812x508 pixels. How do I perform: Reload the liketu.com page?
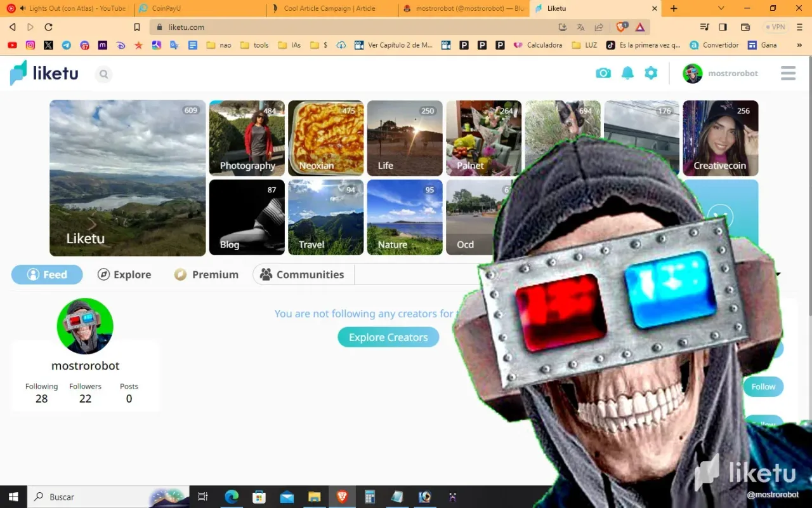click(x=48, y=27)
